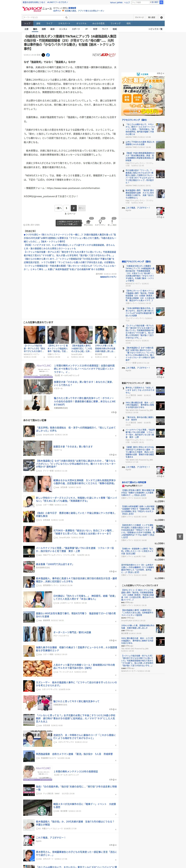
Task: Open the エキスパート tab
Action: coord(64,24)
